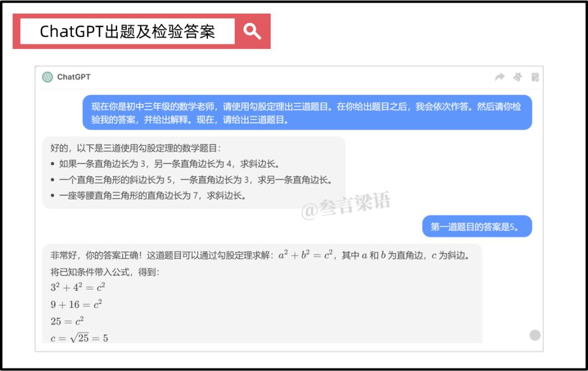Screen dimensions: 588x371
Task: Click the blue reply bubble 第一道题目的答案是5
Action: point(477,226)
